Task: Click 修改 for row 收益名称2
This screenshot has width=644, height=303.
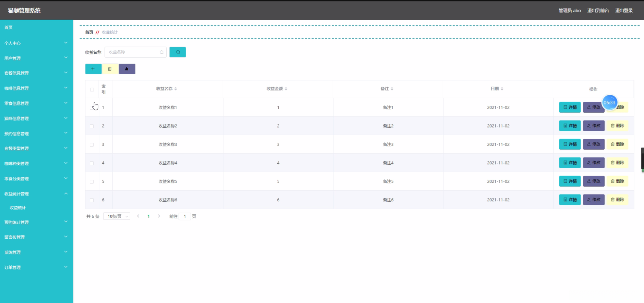Action: point(594,126)
